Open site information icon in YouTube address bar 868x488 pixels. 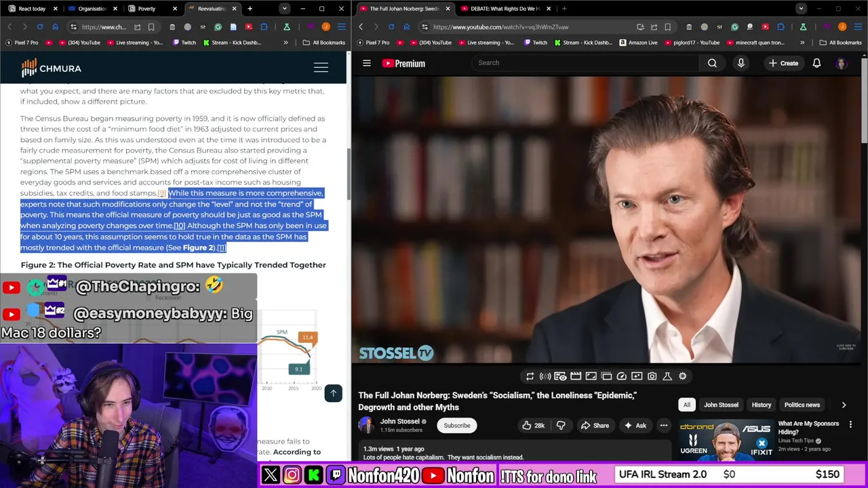click(425, 27)
